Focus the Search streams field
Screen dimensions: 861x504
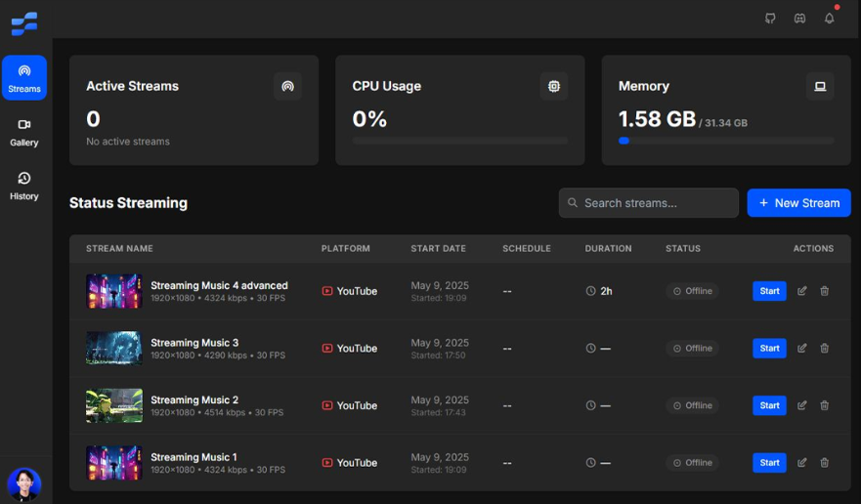[x=649, y=203]
